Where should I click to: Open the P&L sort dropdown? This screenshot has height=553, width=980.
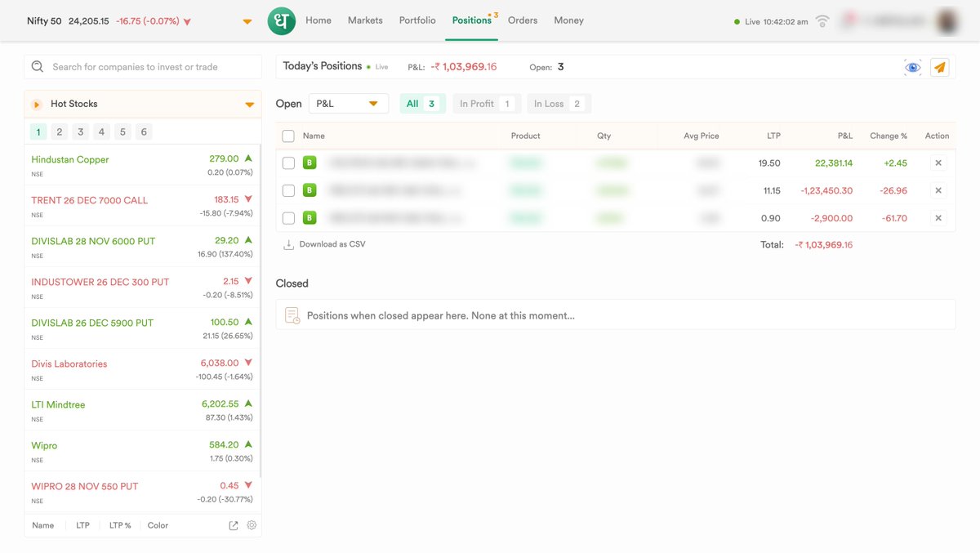tap(349, 104)
